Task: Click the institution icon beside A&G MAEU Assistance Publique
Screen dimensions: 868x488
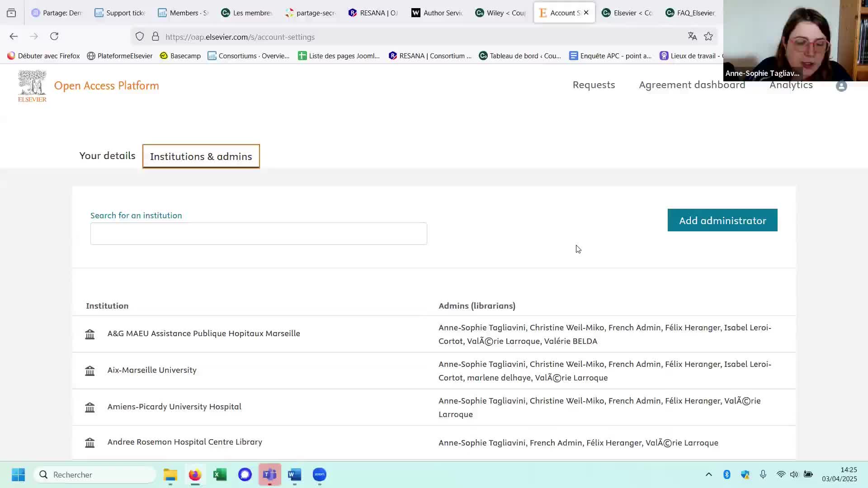Action: (x=90, y=334)
